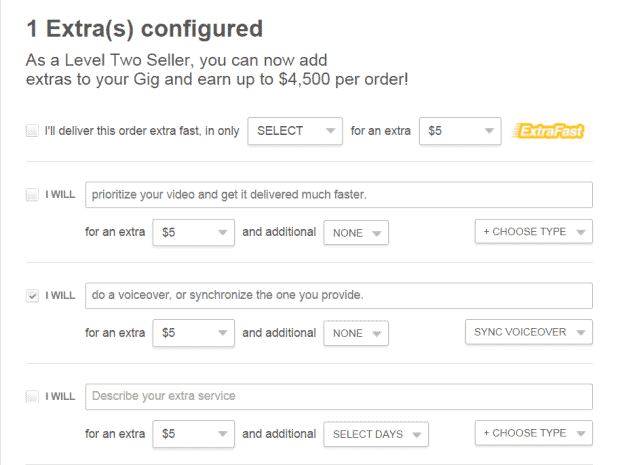This screenshot has width=618, height=465.
Task: Open NONE additional days for voiceover extra
Action: coord(356,333)
